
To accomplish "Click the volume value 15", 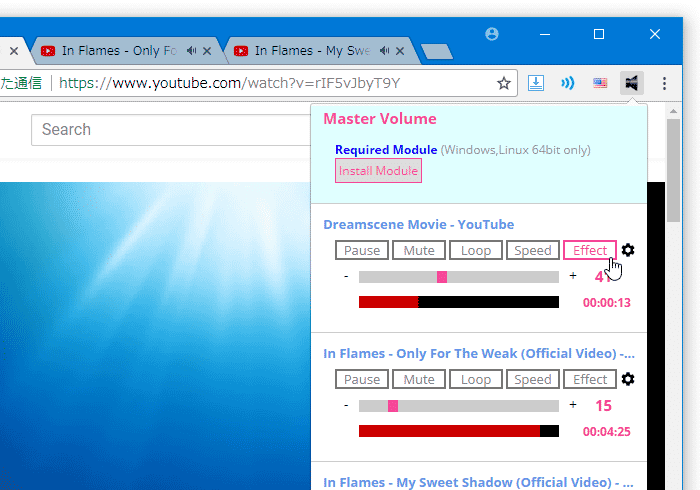I will (603, 406).
